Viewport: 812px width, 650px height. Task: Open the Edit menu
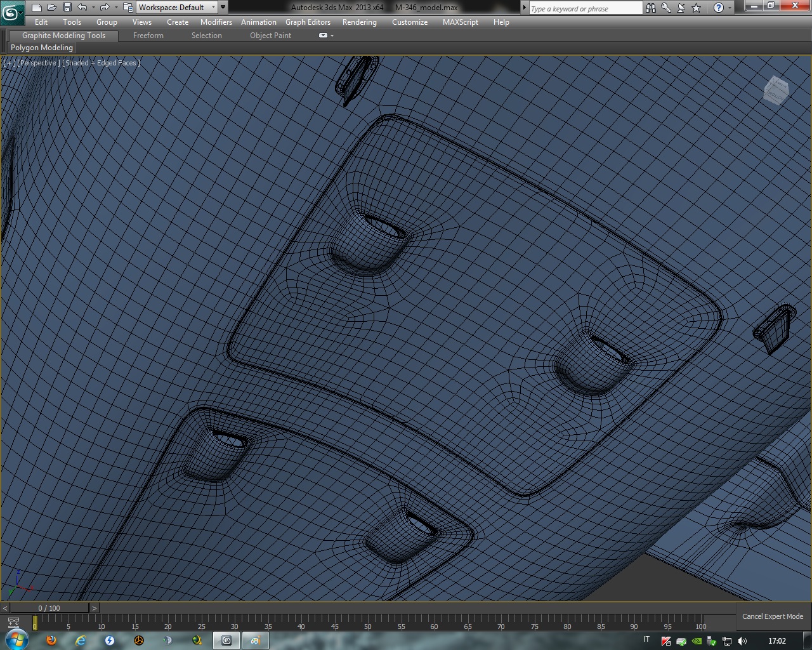coord(41,22)
